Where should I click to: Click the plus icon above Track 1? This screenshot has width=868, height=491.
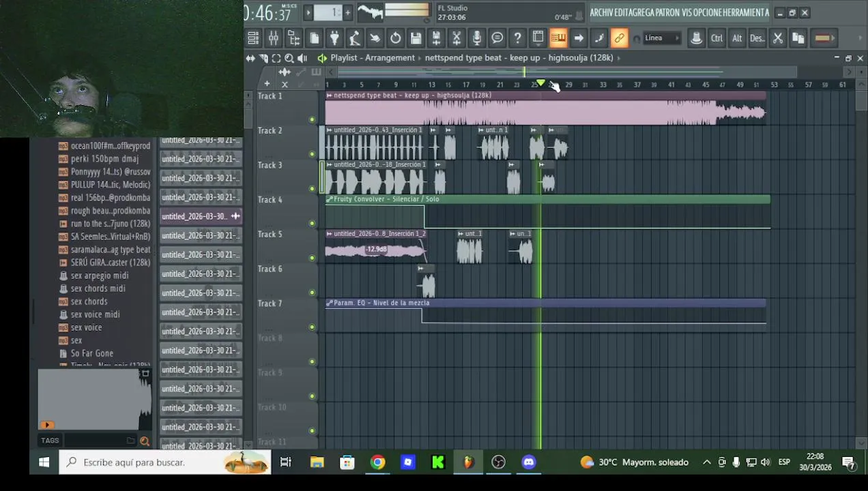click(x=267, y=84)
